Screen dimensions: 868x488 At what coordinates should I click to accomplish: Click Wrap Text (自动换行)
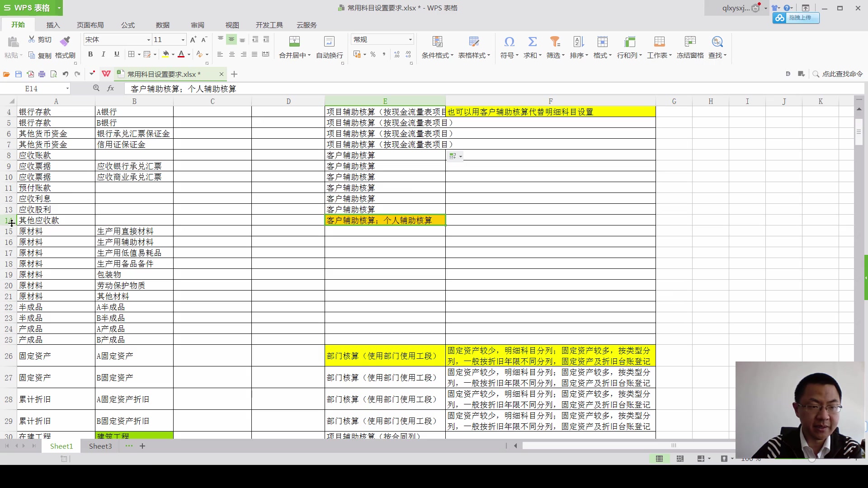click(330, 47)
